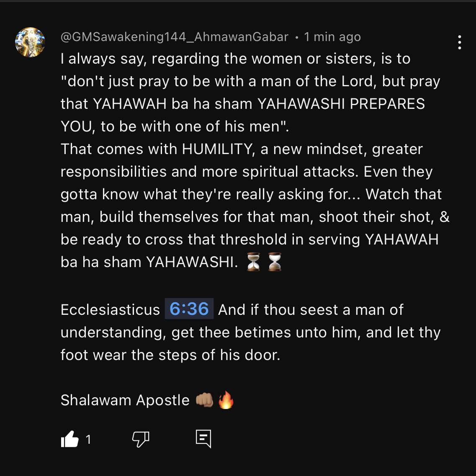Screen dimensions: 476x476
Task: Open comment permalink via 1 min ago
Action: pos(332,37)
